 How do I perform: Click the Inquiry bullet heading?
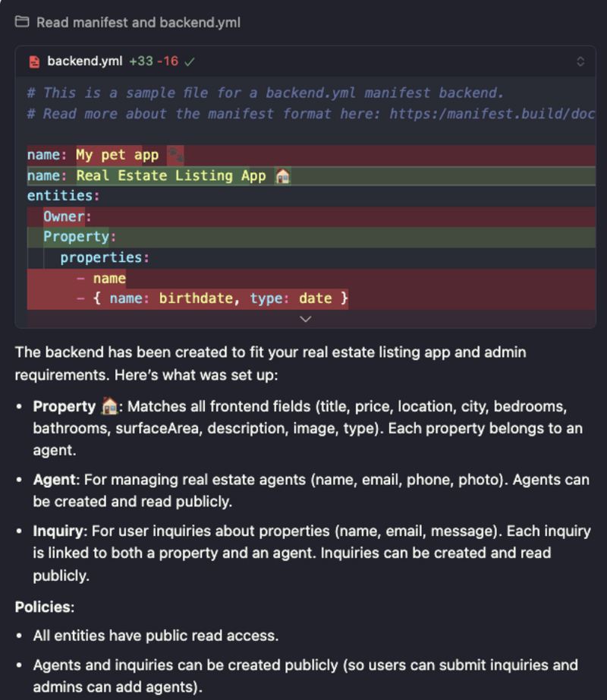click(58, 531)
